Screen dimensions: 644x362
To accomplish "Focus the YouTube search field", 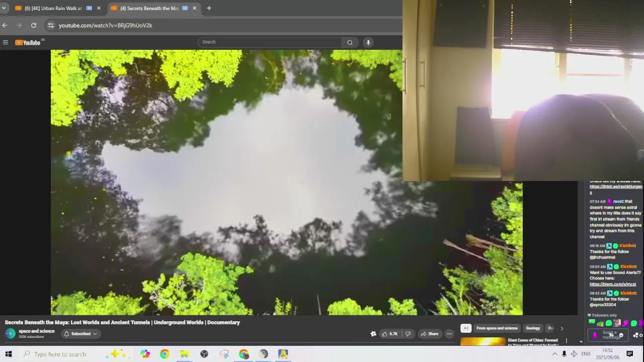I will pos(271,42).
